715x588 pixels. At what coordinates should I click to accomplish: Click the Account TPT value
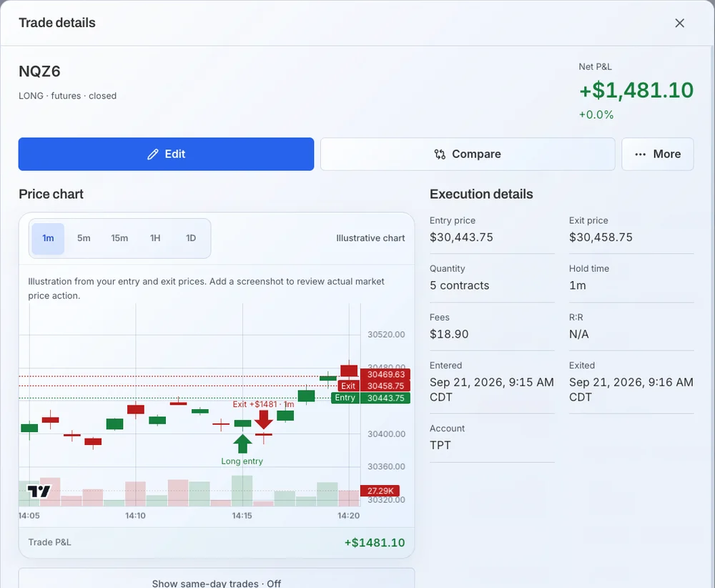tap(440, 445)
